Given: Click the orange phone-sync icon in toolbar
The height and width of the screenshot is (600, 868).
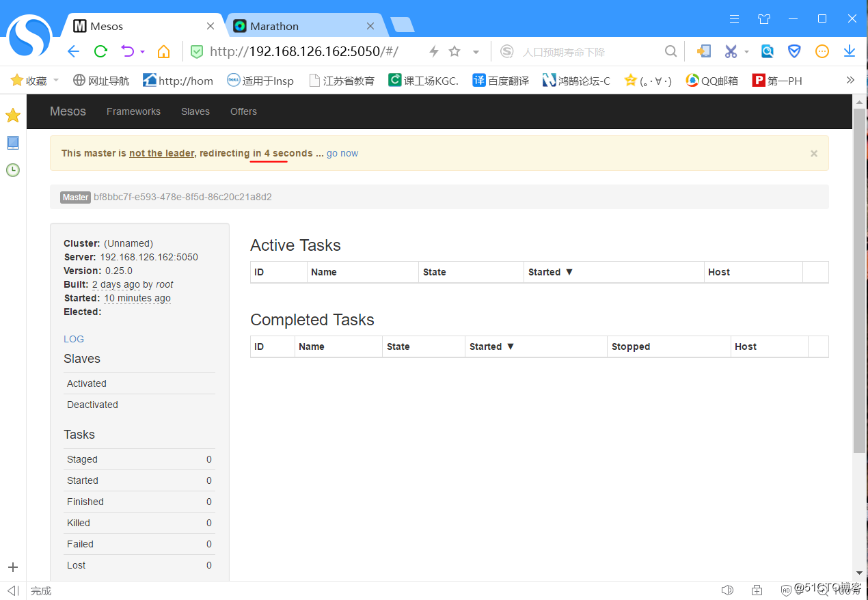Looking at the screenshot, I should coord(703,51).
